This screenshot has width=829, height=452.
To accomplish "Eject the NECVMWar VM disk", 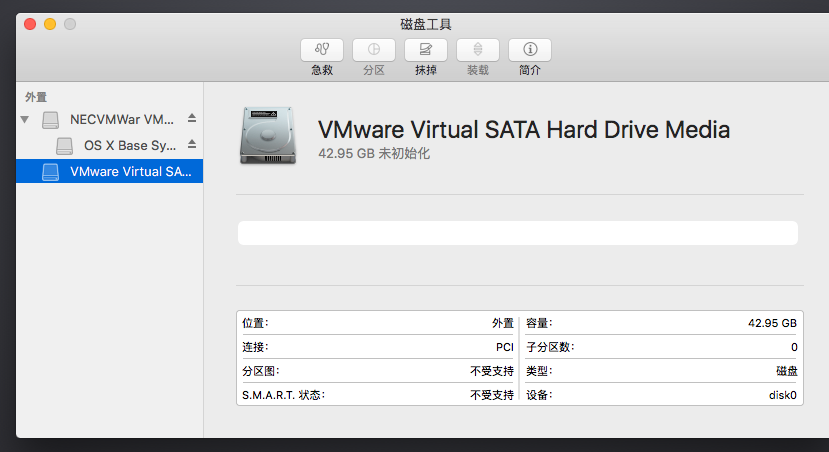I will pos(192,119).
